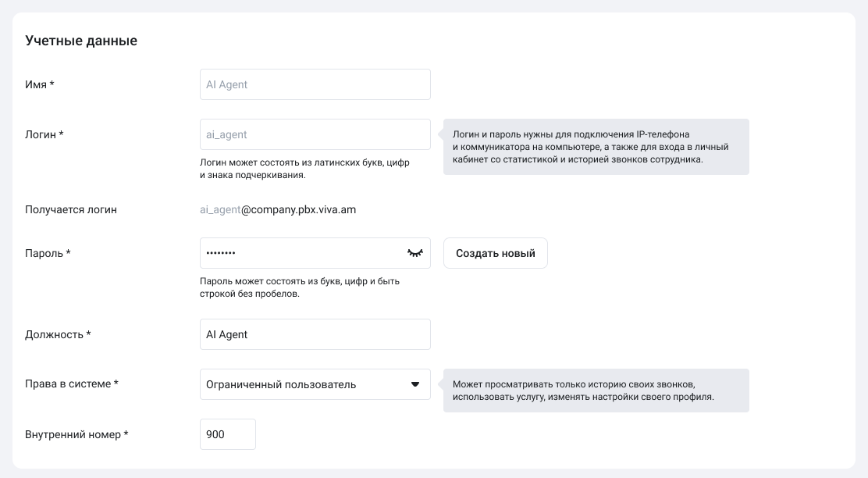Click inside the Пароль field
The image size is (868, 478).
302,253
